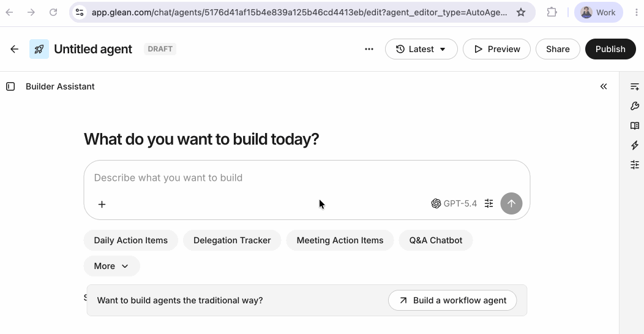Click the add instructions icon atop right sidebar
This screenshot has height=334, width=644.
point(635,86)
